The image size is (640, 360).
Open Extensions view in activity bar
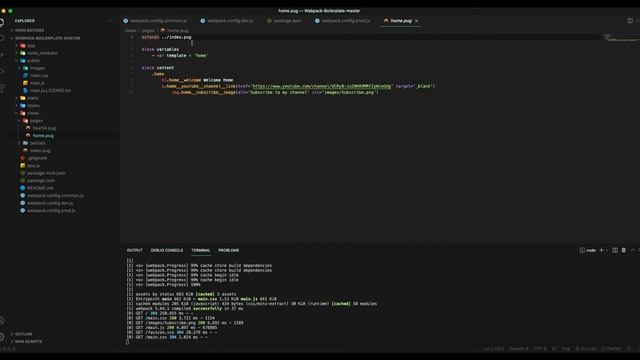tap(2, 88)
